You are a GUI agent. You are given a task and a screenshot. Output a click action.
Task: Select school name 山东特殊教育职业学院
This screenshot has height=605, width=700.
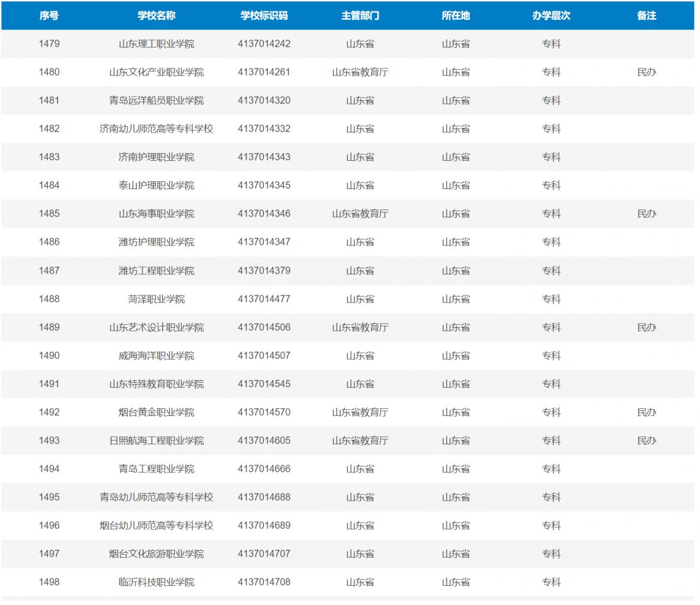(156, 384)
